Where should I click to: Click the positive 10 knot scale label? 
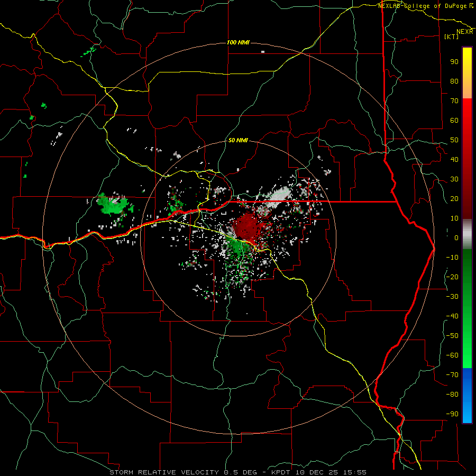pos(454,218)
